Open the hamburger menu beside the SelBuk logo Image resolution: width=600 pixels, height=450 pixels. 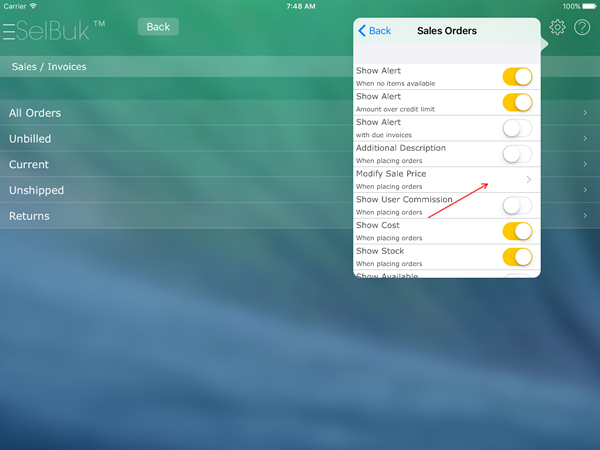[9, 33]
